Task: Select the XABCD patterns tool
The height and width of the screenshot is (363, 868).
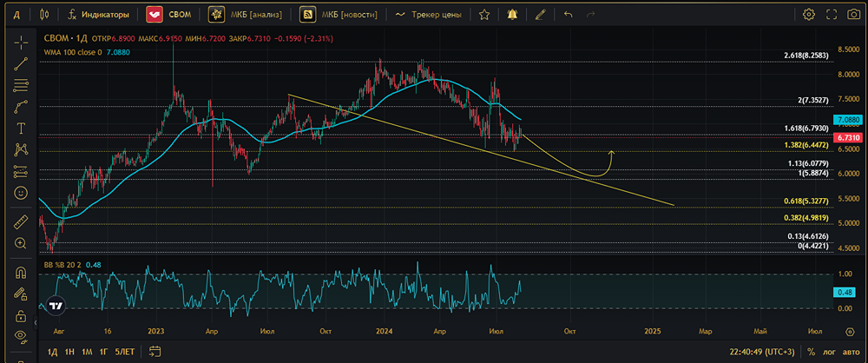Action: point(21,149)
